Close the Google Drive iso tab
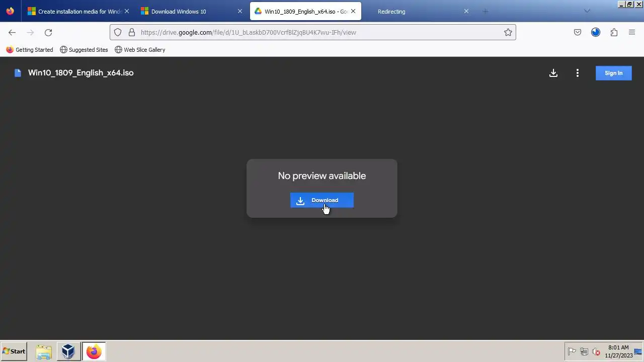Image resolution: width=644 pixels, height=362 pixels. (x=353, y=11)
